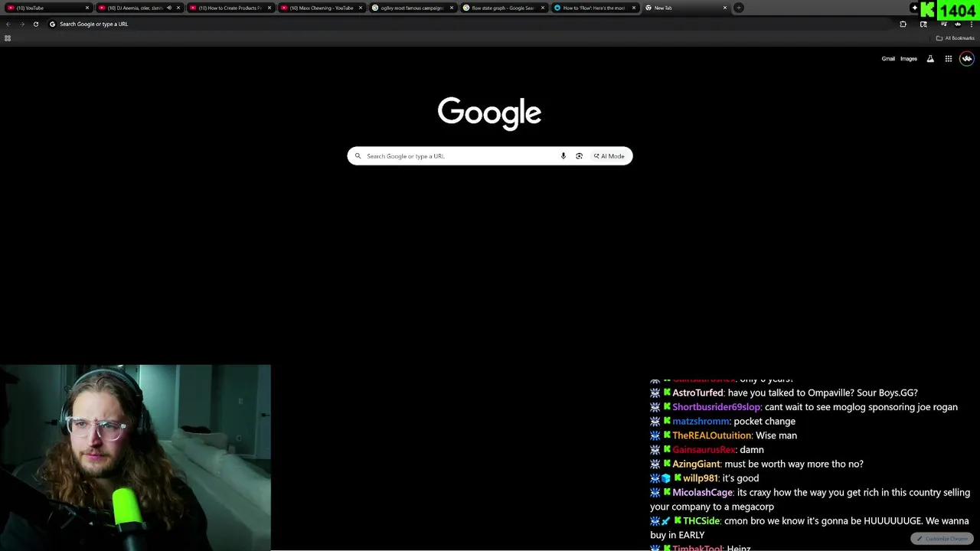Open the Chrome three-dot menu
Screen dimensions: 980x551
[972, 24]
